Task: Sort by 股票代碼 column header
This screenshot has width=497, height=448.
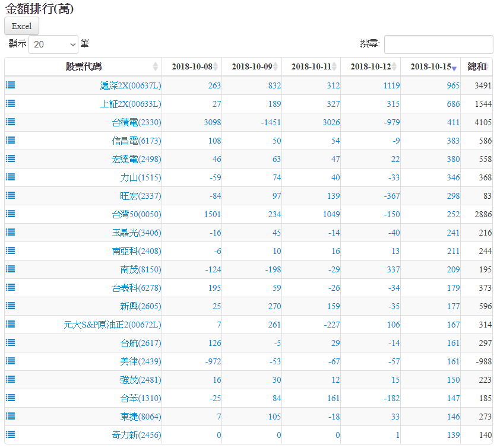Action: (x=83, y=66)
